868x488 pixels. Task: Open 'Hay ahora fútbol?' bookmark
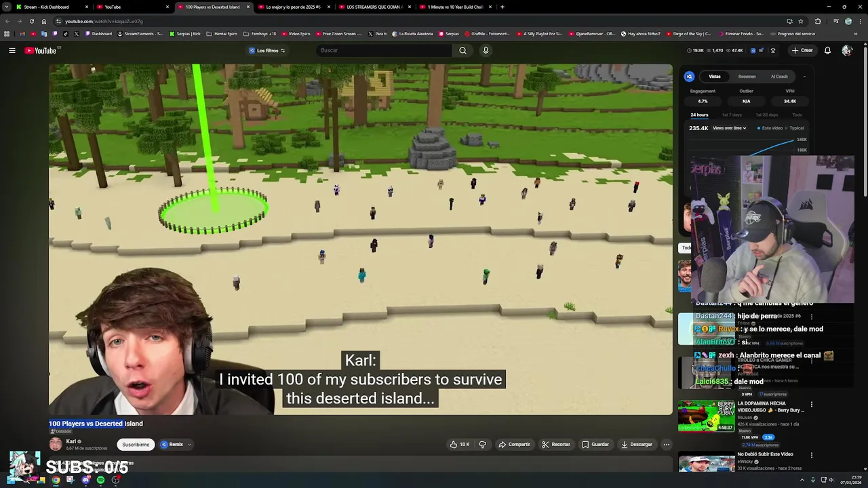[x=641, y=34]
